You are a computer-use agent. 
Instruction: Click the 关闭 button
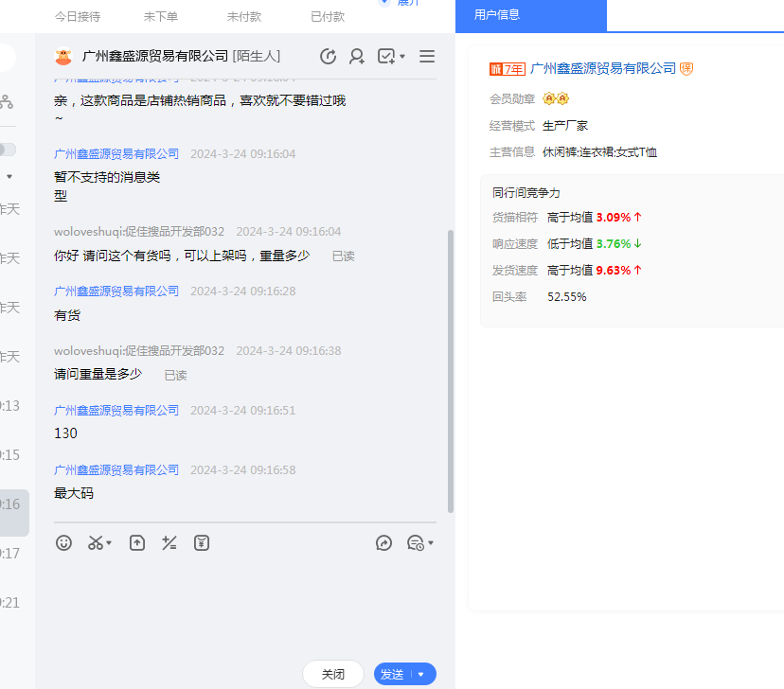333,674
